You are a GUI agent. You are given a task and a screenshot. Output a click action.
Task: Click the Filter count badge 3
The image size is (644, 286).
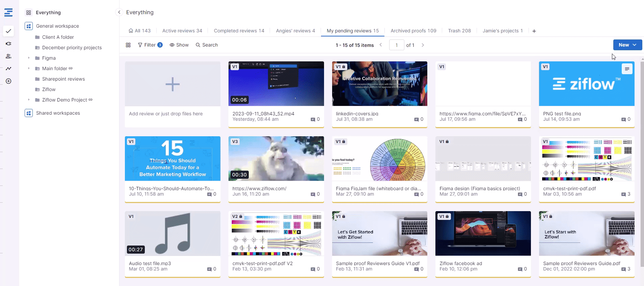(x=160, y=45)
